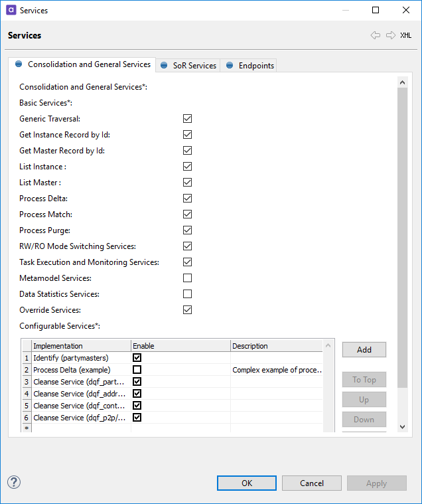Click the OK button

click(x=247, y=483)
